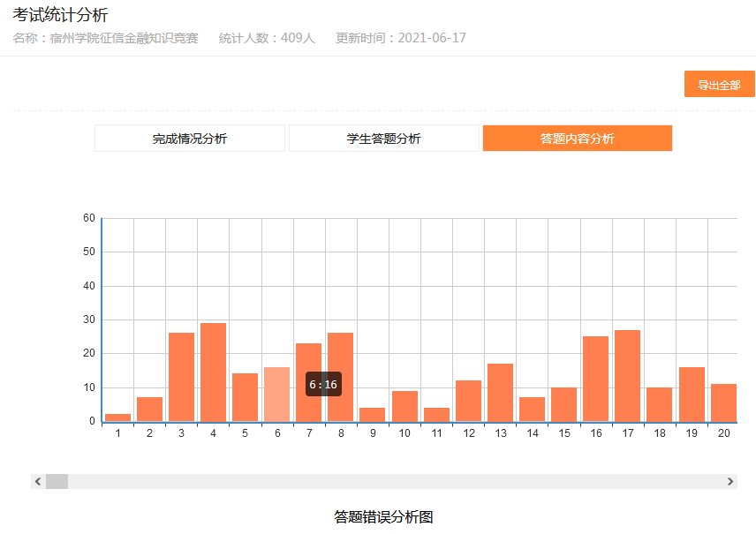Select the 答题内容分析 tab
This screenshot has width=756, height=534.
tap(577, 139)
